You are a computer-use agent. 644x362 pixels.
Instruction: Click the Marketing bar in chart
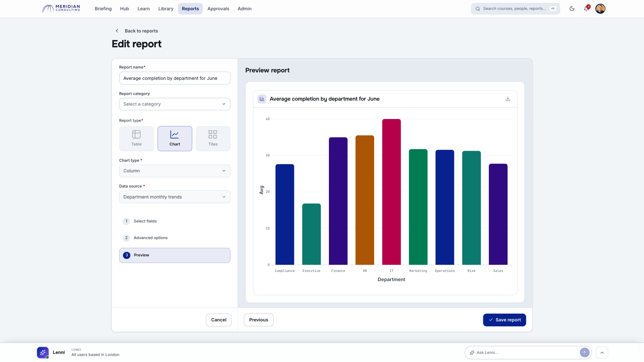[418, 207]
